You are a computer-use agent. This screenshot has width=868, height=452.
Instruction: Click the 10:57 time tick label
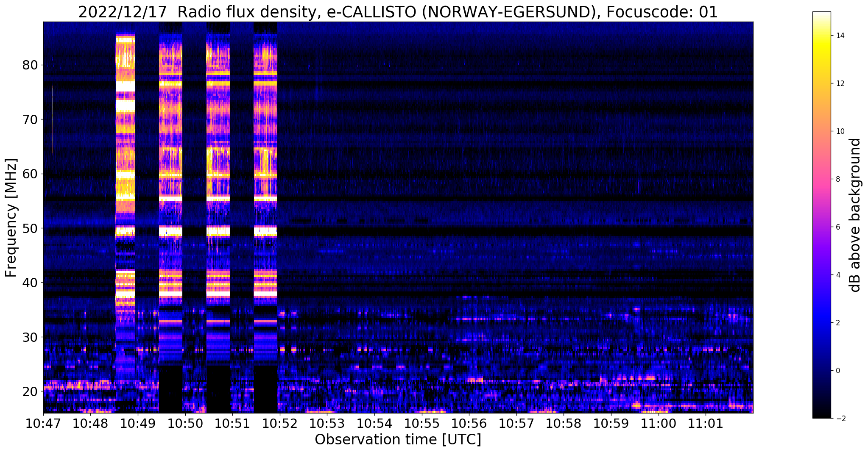pos(516,423)
